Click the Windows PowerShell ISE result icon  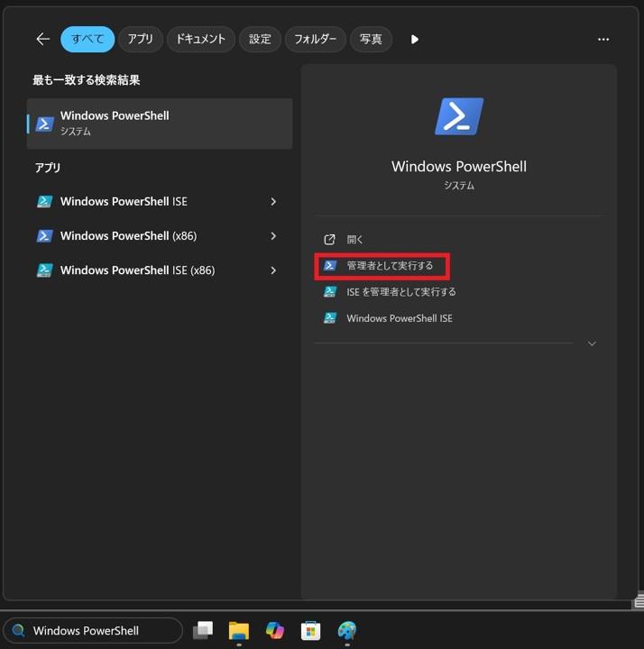point(45,202)
